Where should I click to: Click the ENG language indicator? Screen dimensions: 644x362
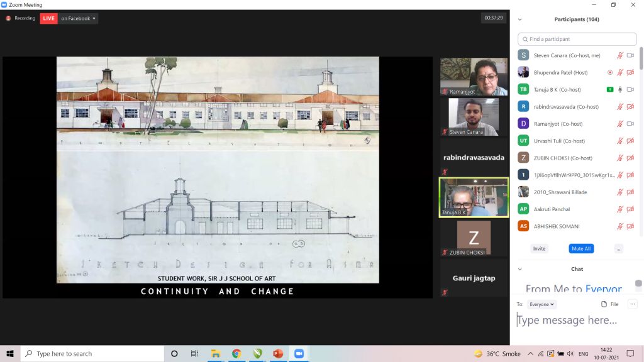pyautogui.click(x=583, y=354)
